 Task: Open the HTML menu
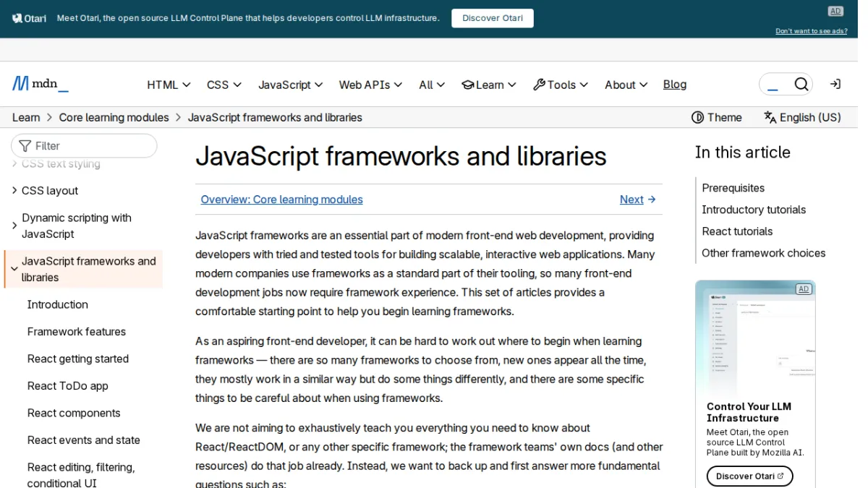[x=169, y=85]
